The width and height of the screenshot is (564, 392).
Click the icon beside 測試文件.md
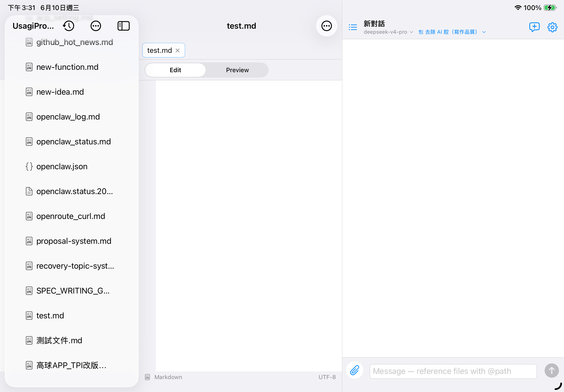click(x=29, y=340)
